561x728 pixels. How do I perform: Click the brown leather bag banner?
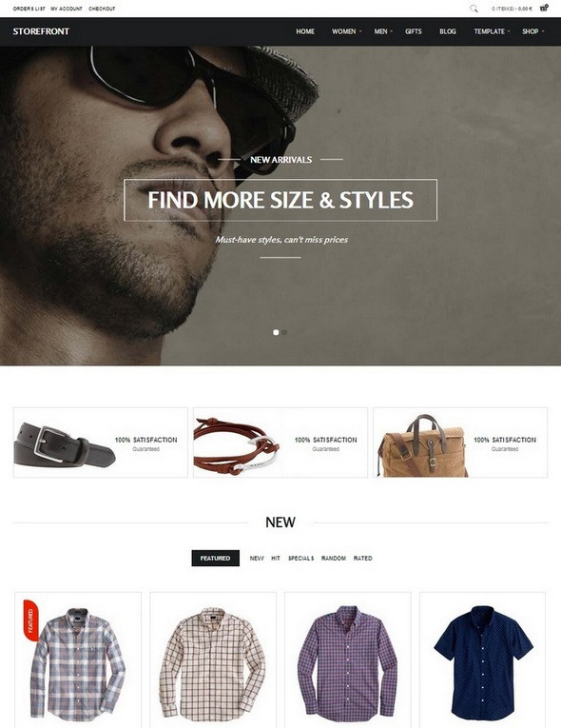460,443
